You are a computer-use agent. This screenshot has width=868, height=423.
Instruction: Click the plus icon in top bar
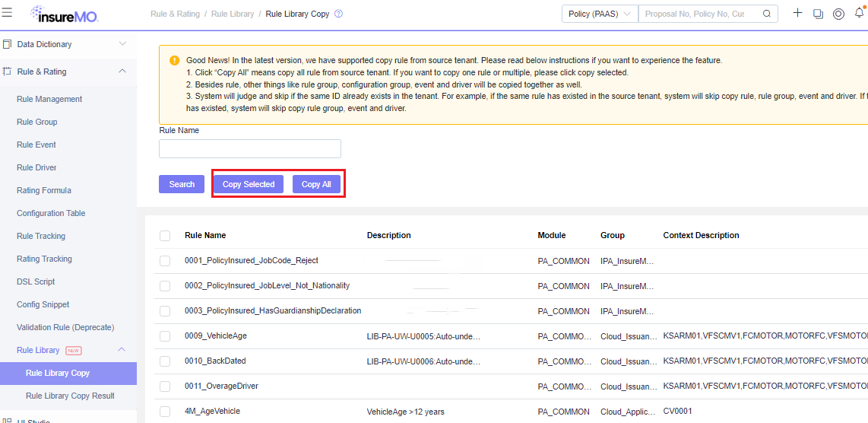tap(798, 13)
